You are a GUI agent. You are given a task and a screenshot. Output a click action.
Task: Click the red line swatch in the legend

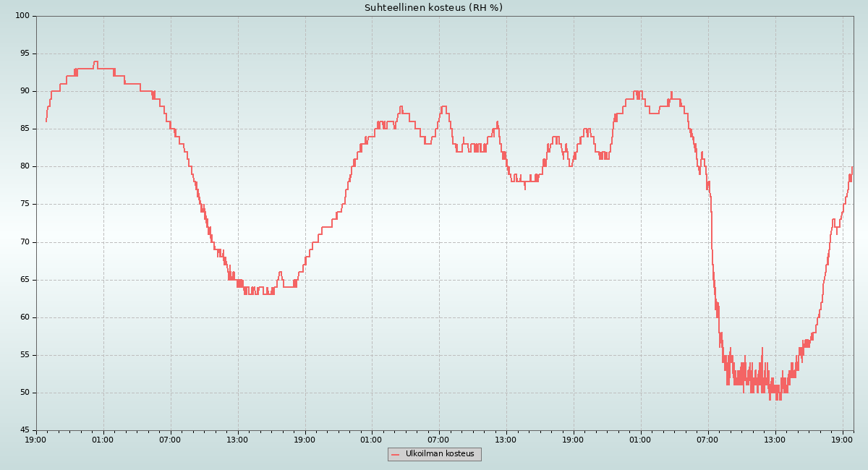point(395,455)
